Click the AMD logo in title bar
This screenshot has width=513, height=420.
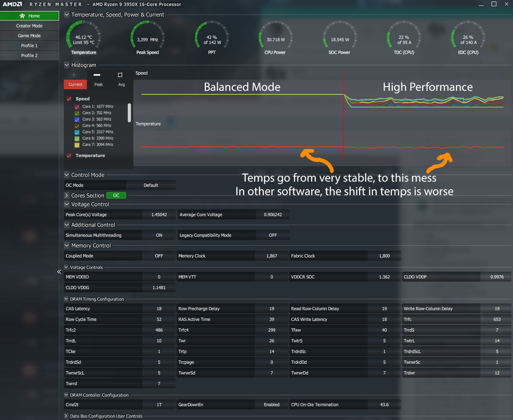[12, 4]
